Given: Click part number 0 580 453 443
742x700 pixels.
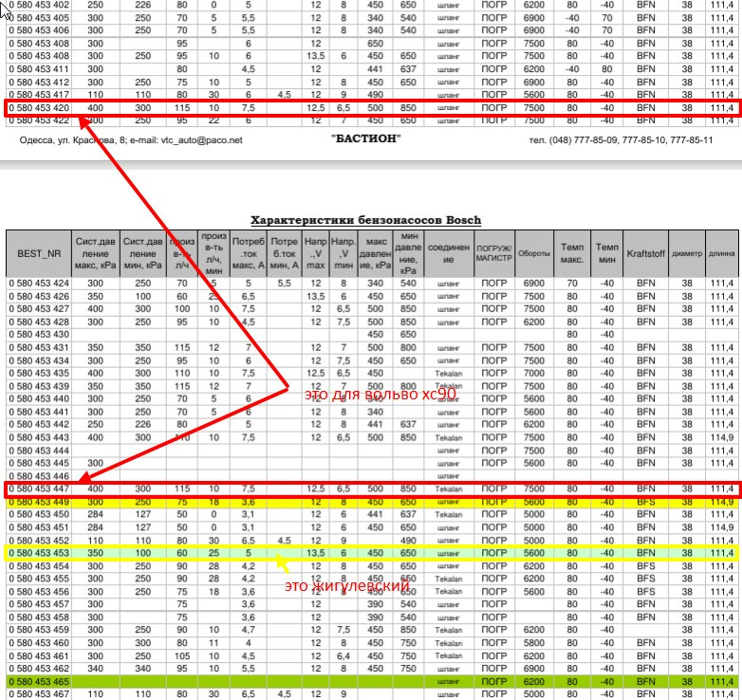Looking at the screenshot, I should [39, 437].
